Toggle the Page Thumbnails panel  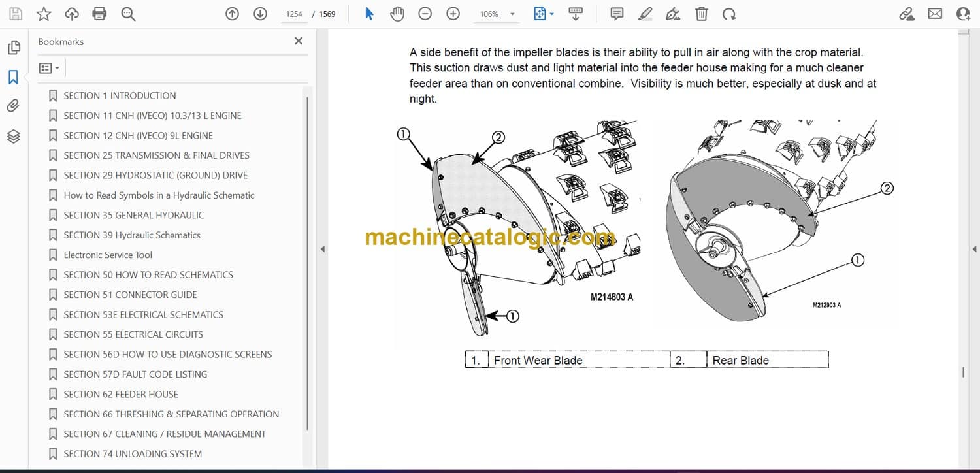pos(13,48)
